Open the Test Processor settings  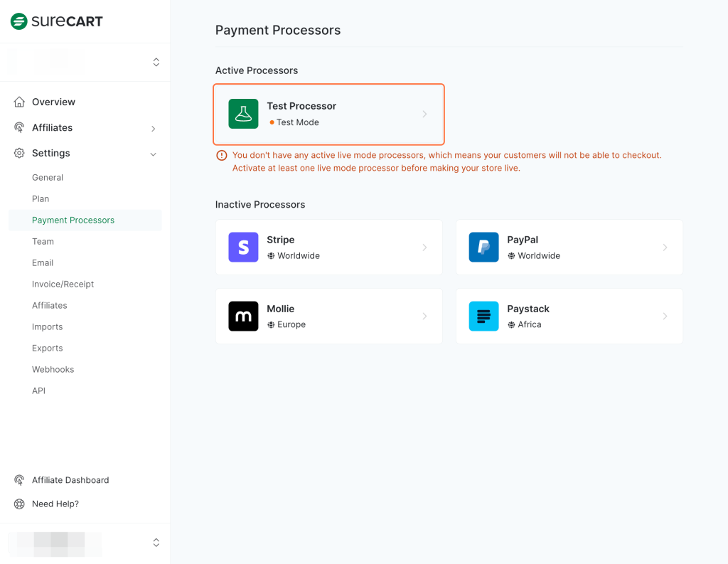click(328, 114)
